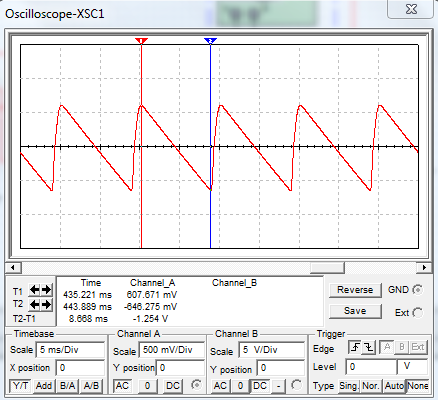Screen dimensions: 438x400
Task: Click the Channel_B column header
Action: click(x=234, y=283)
